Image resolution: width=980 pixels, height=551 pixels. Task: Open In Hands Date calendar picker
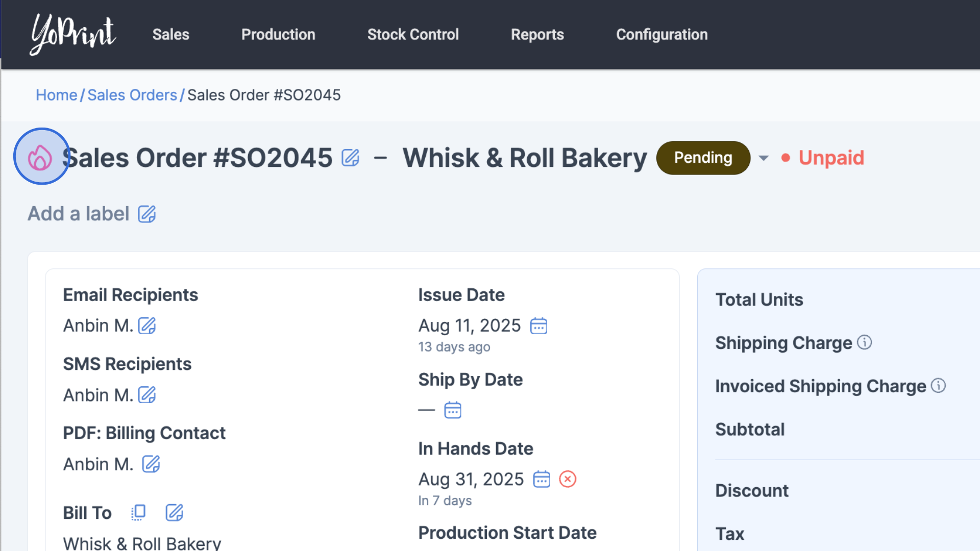point(542,479)
